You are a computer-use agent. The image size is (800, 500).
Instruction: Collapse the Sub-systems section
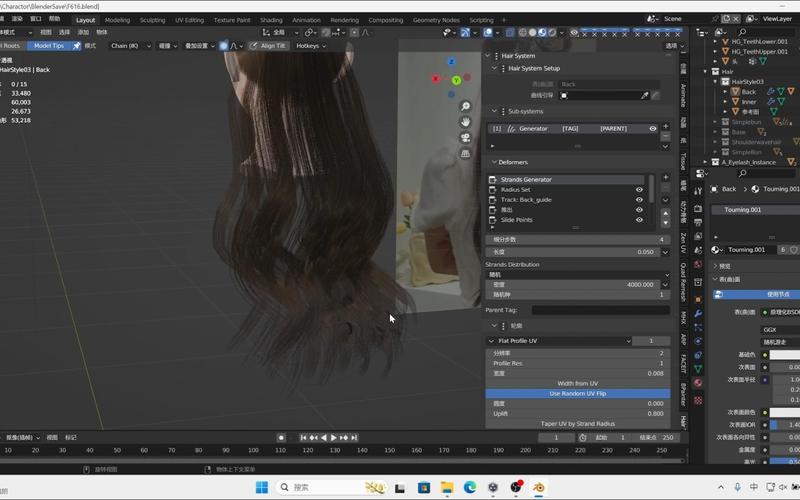pos(494,111)
